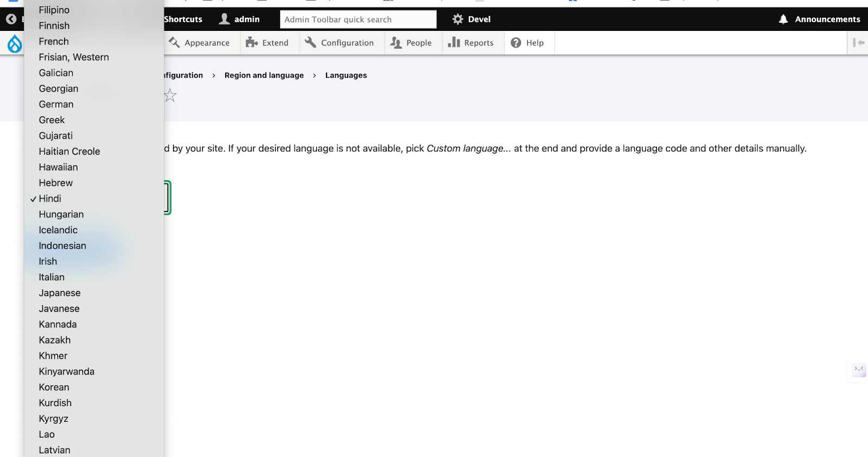Click the People users icon
The height and width of the screenshot is (457, 868).
tap(396, 42)
